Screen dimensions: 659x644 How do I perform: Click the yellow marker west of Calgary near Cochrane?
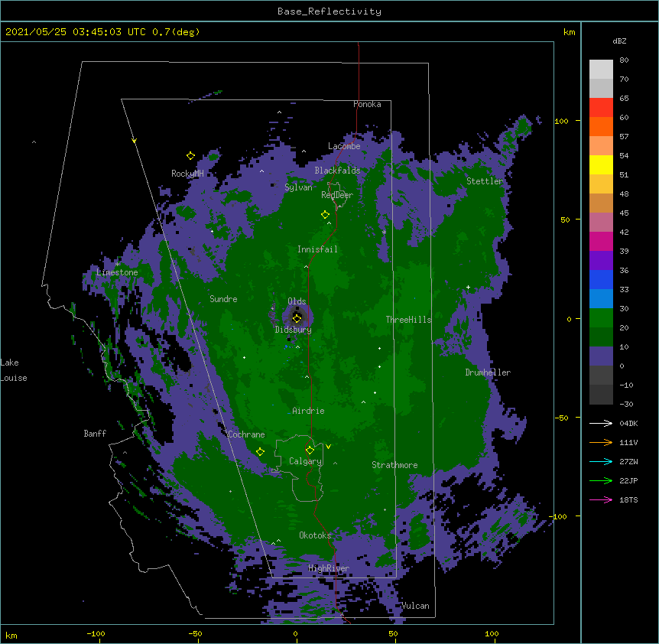point(260,452)
